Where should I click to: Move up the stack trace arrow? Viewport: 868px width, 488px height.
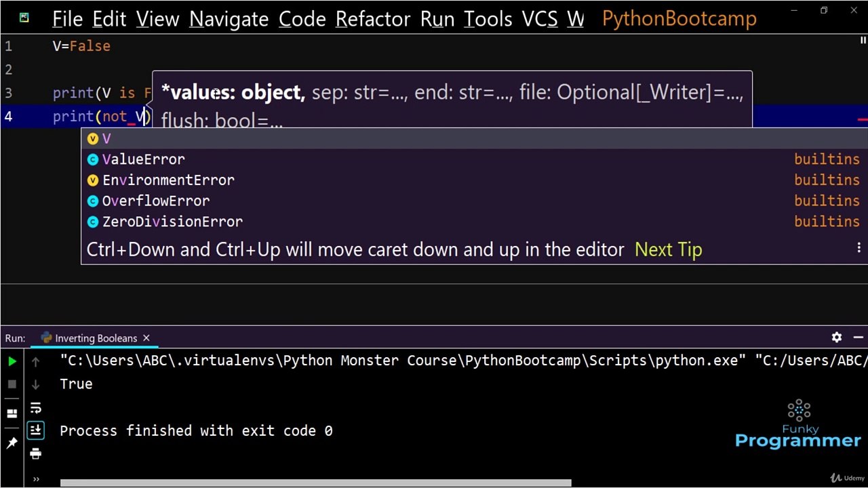(36, 362)
